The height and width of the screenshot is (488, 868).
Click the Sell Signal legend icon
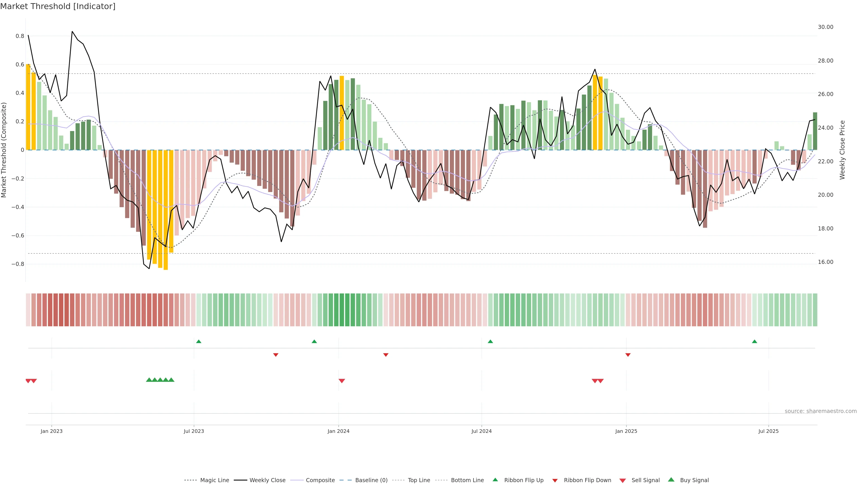(623, 481)
